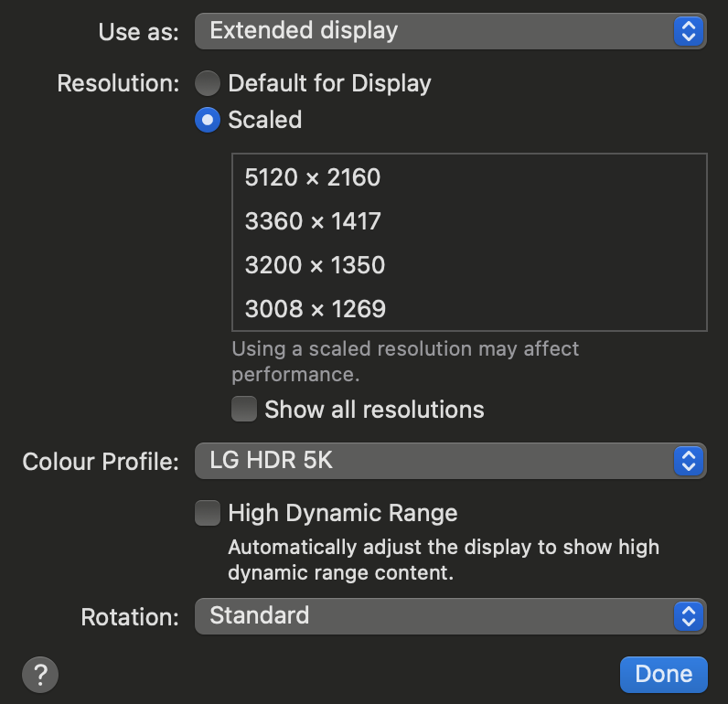
Task: Select the Default for Display radio button
Action: 208,84
